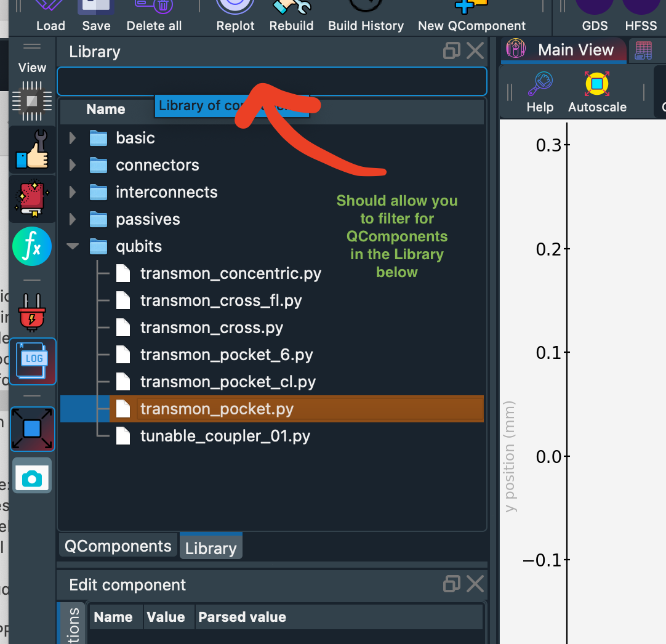Viewport: 666px width, 644px height.
Task: Open Build History
Action: [366, 17]
